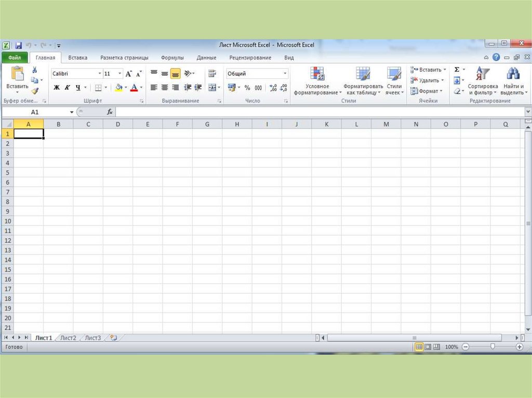Click the Cut scissors icon
532x398 pixels.
[x=34, y=70]
